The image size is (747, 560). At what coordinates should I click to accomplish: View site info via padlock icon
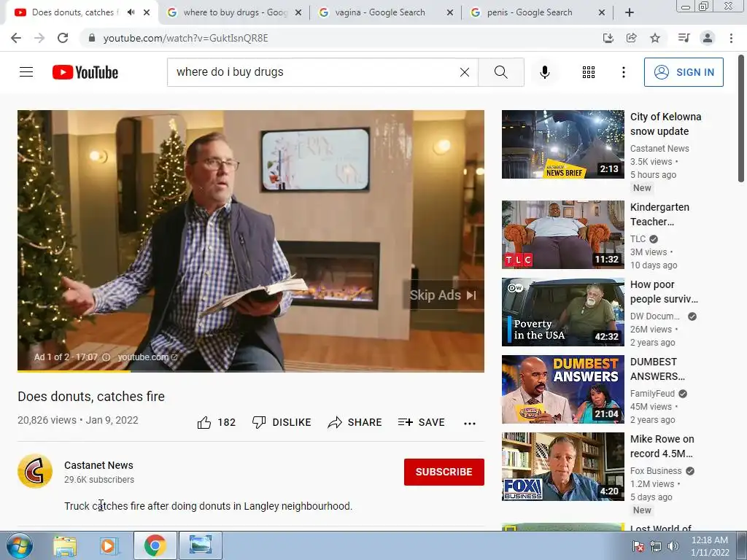(x=92, y=38)
